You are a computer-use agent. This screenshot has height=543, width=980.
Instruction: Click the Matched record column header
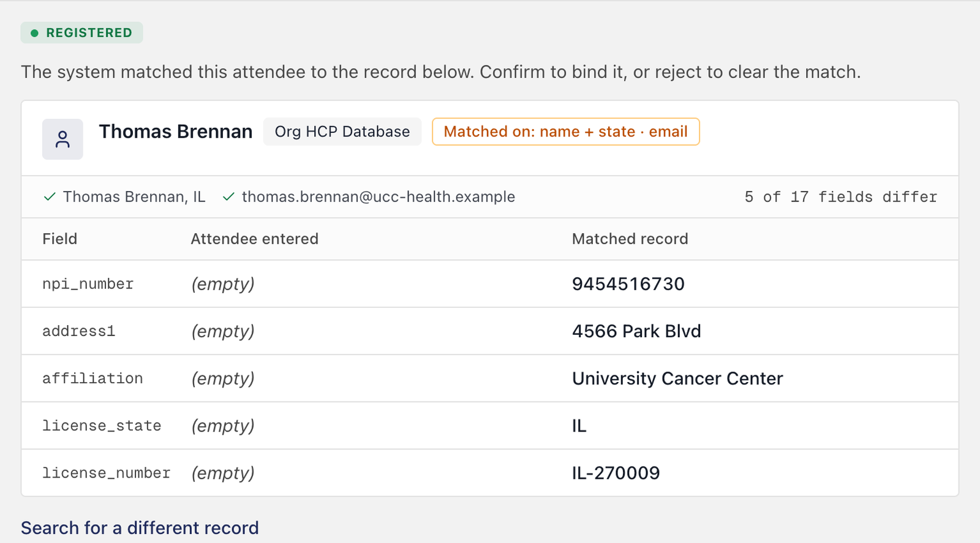tap(630, 239)
